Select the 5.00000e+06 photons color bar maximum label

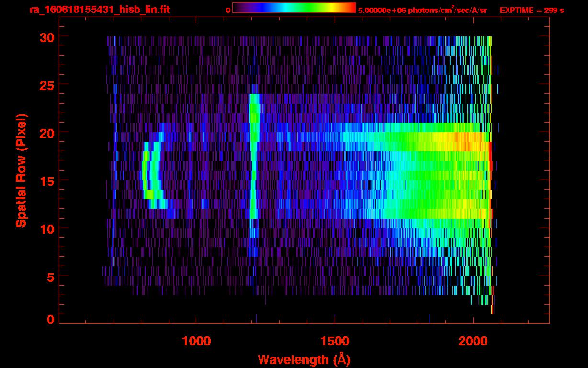point(422,10)
